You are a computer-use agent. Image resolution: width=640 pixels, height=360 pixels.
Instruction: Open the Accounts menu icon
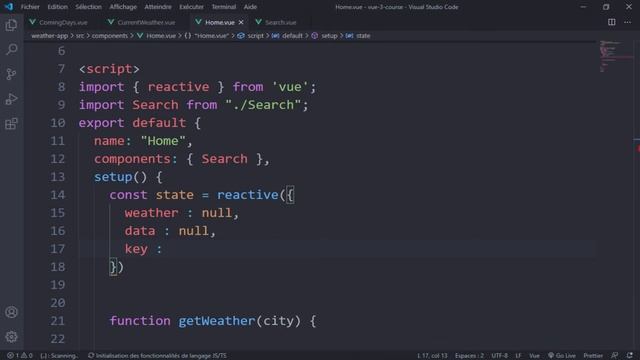click(11, 312)
